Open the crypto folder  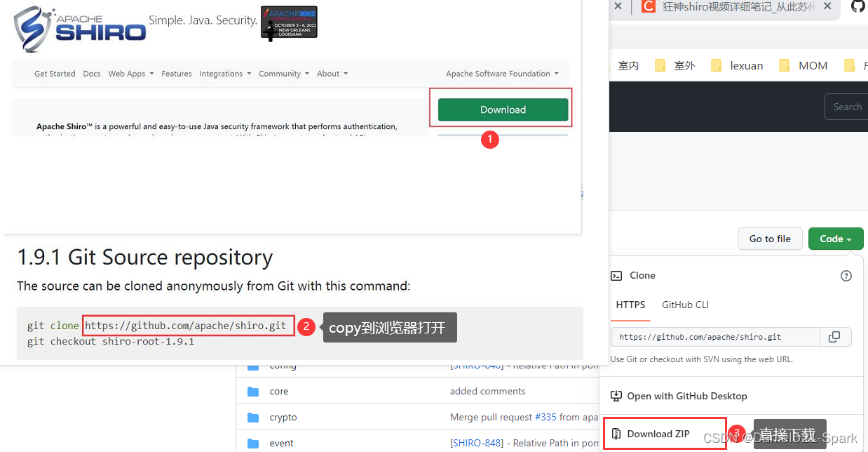click(283, 417)
